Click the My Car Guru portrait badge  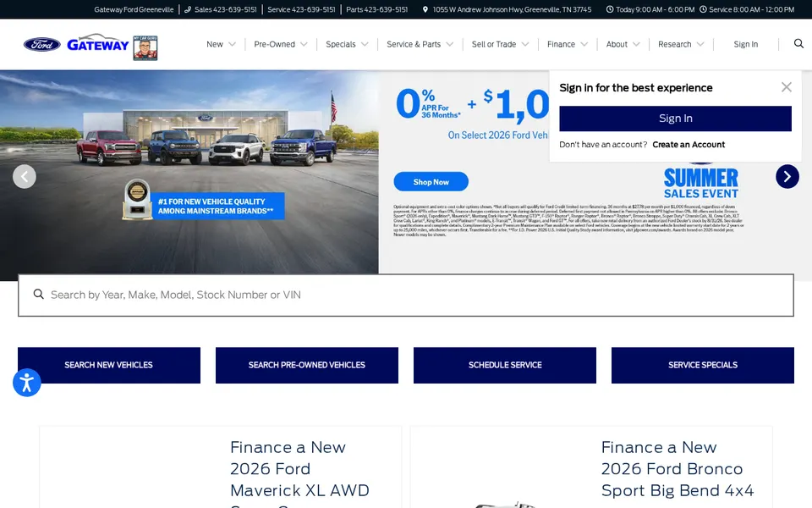tap(145, 47)
